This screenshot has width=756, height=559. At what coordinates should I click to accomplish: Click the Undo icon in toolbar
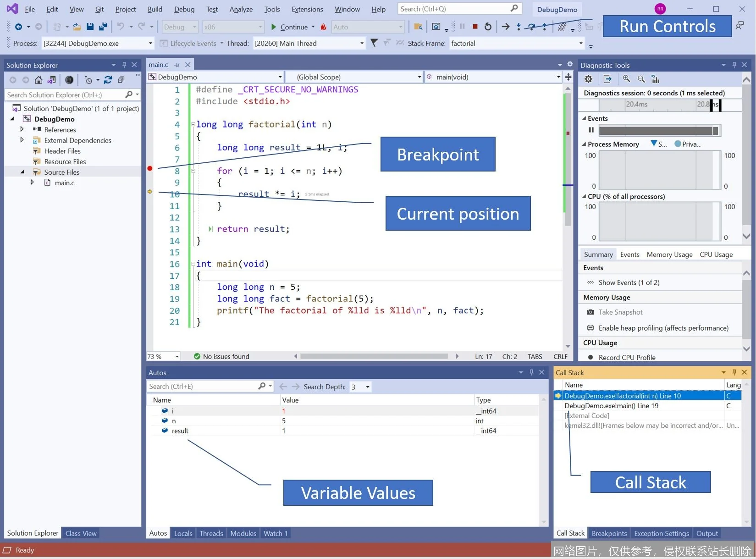120,27
